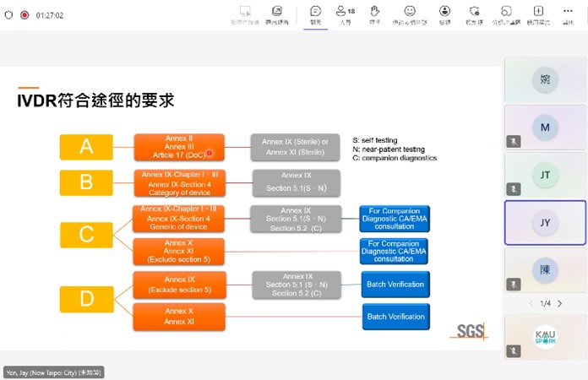588x380 pixels.
Task: Click the M participant tile
Action: [x=545, y=128]
